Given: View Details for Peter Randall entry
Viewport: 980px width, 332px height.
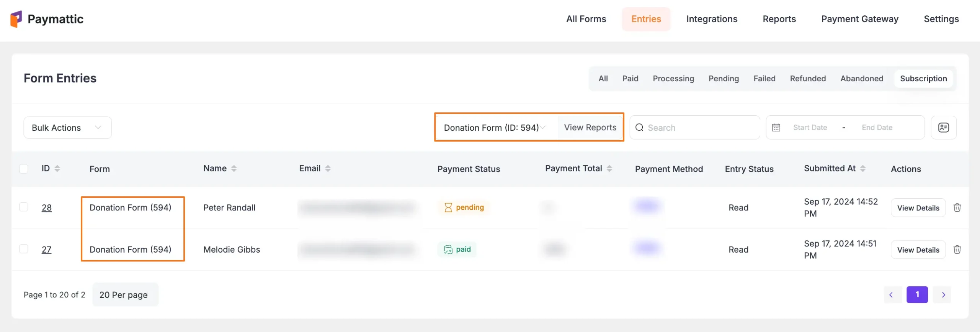Looking at the screenshot, I should (918, 208).
